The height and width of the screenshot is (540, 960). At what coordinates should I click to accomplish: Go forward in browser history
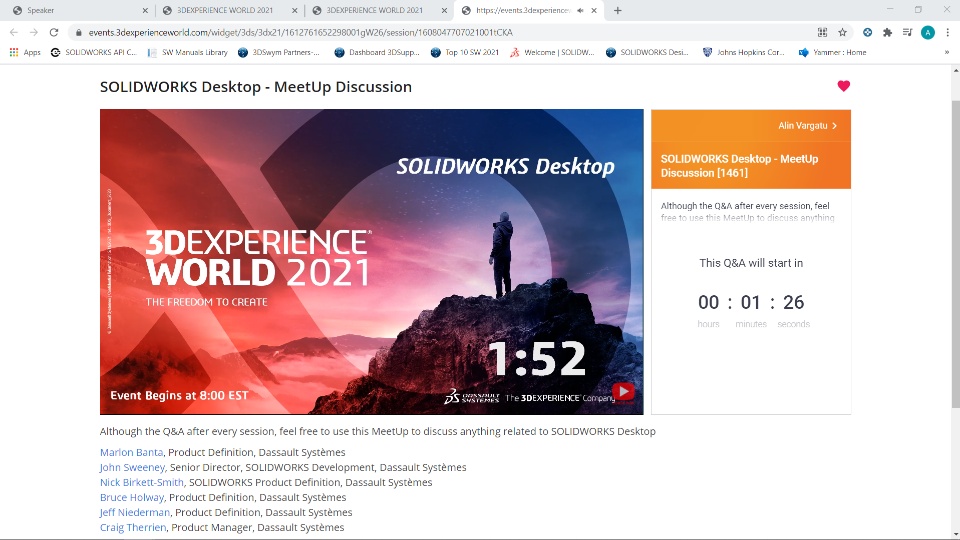pos(34,32)
